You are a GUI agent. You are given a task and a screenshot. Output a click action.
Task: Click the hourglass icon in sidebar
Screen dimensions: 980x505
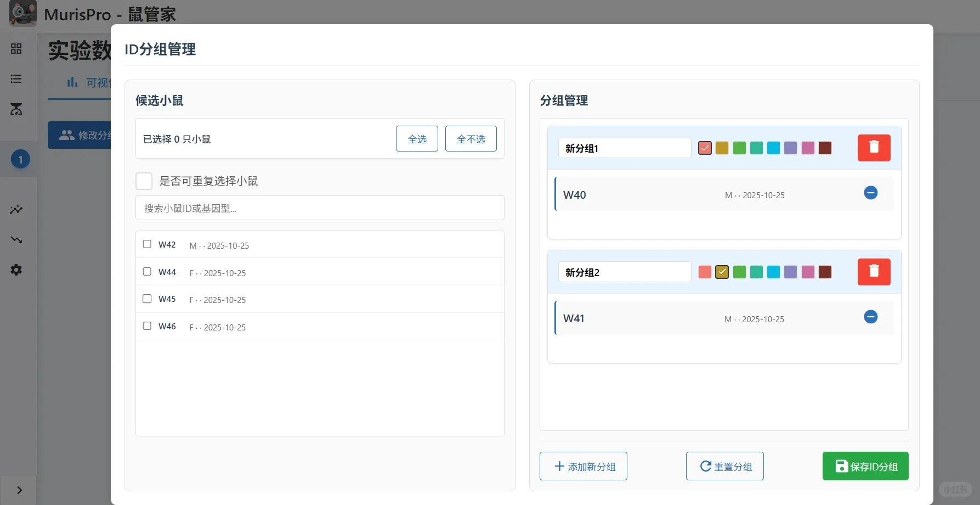(16, 109)
